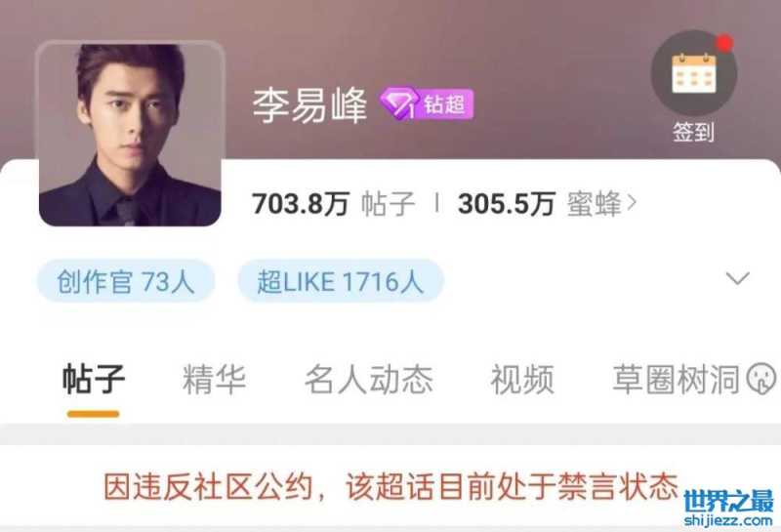The width and height of the screenshot is (781, 532).
Task: Click the red notification dot on calendar
Action: pyautogui.click(x=724, y=43)
